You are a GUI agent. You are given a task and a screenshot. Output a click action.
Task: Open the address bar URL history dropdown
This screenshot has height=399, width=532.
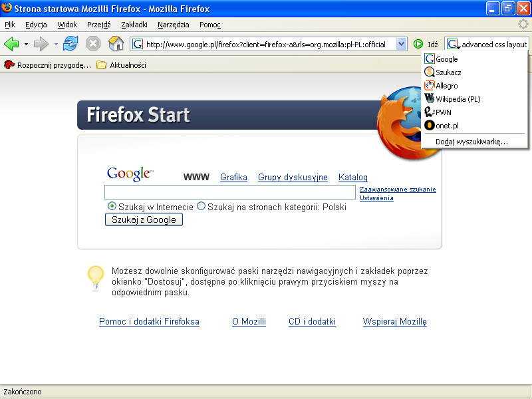tap(401, 44)
